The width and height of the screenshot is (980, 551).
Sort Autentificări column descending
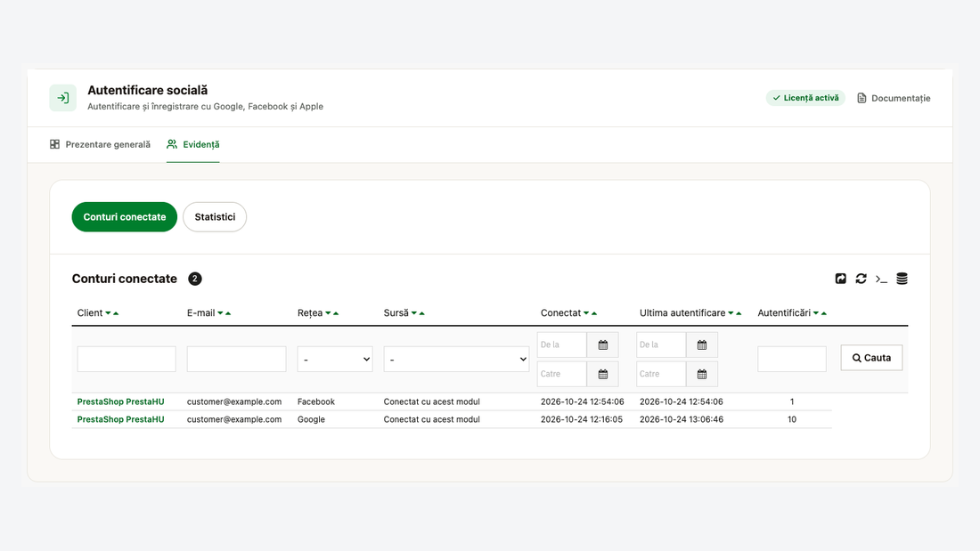click(x=815, y=313)
